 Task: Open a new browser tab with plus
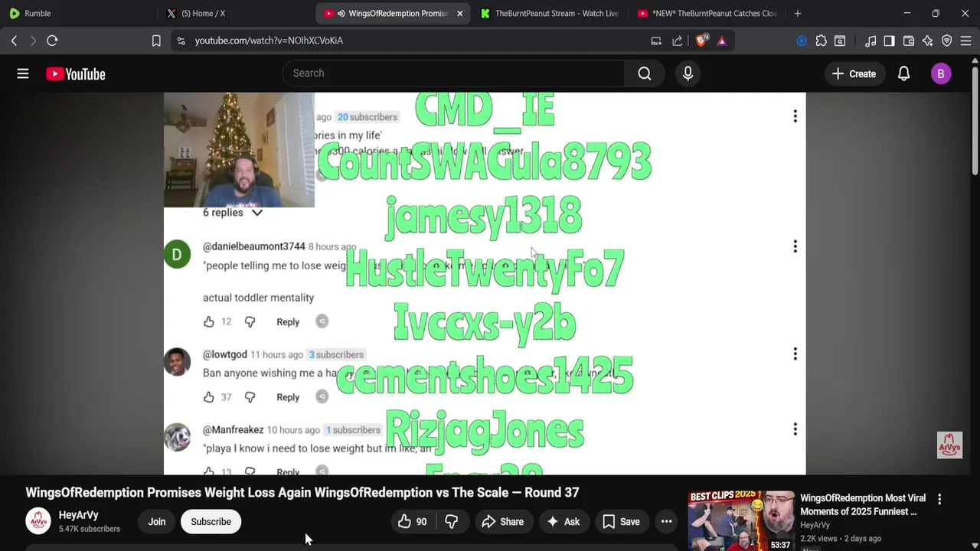(x=797, y=13)
